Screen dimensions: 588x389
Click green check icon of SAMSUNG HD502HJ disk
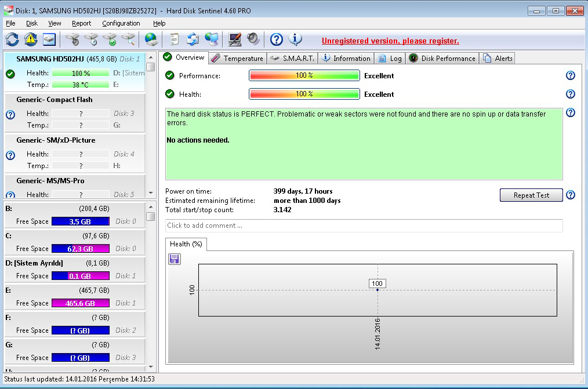point(10,74)
